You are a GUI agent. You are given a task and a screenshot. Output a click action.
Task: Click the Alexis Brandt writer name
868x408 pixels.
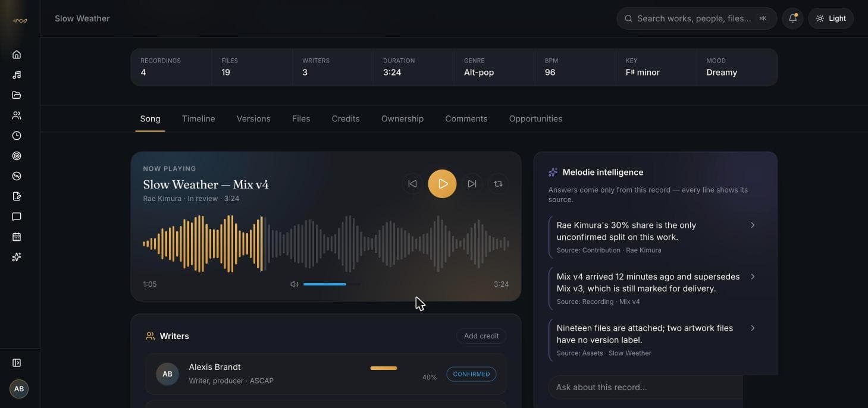215,367
